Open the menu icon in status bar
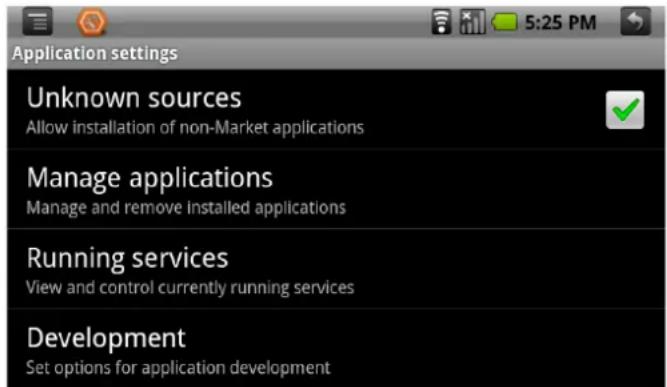 (37, 21)
